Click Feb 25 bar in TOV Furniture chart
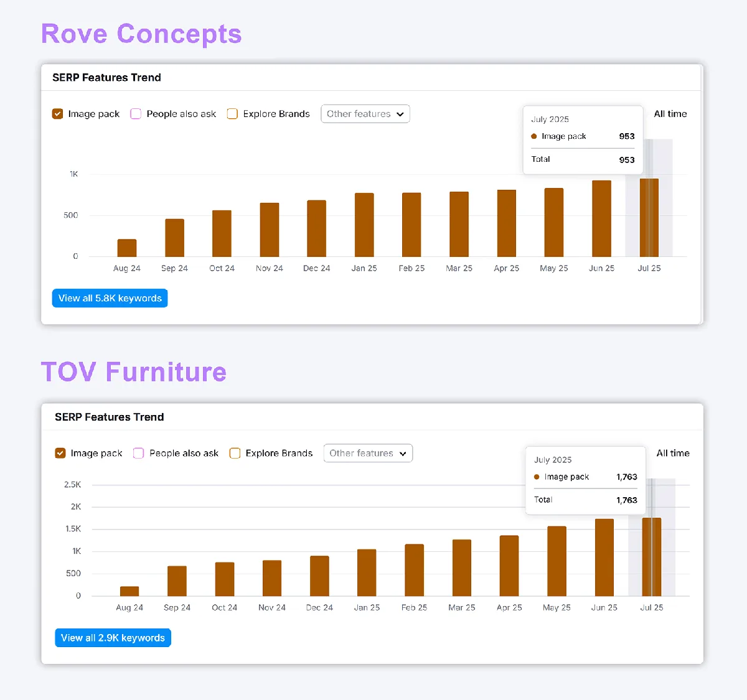The height and width of the screenshot is (700, 747). tap(415, 570)
